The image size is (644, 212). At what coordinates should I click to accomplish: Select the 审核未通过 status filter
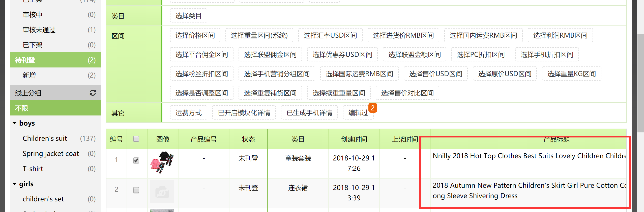(55, 30)
